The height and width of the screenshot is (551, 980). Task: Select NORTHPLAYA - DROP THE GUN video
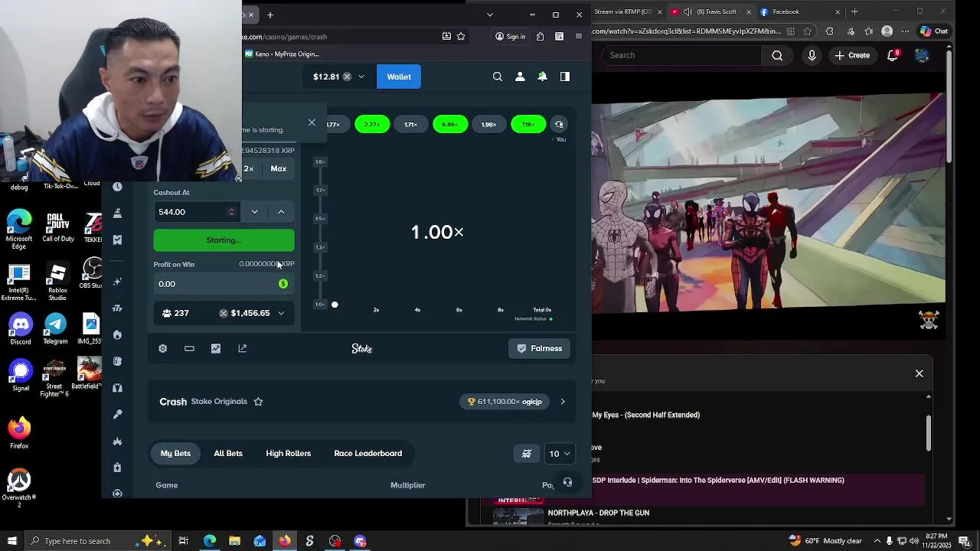coord(598,513)
